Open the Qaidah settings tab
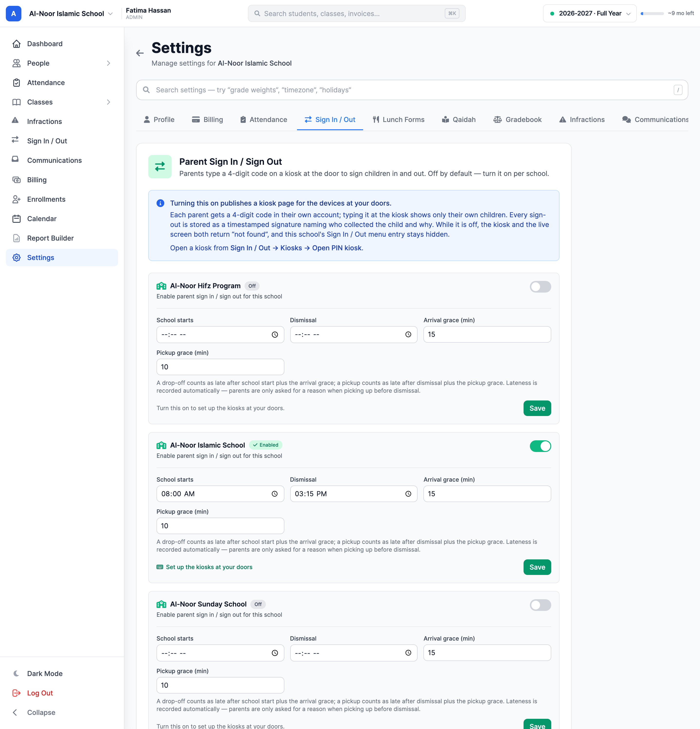 pyautogui.click(x=459, y=119)
